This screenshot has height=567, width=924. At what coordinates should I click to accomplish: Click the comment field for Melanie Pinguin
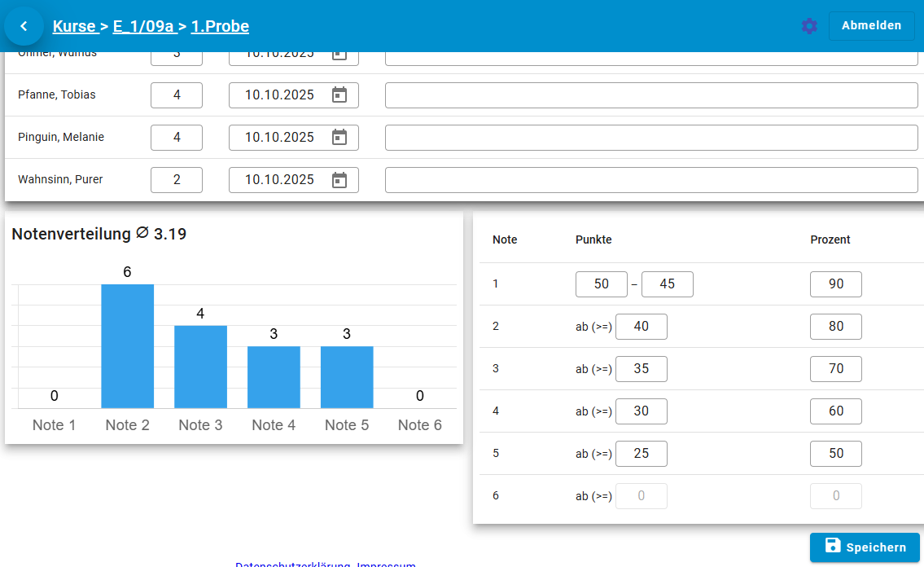pos(651,138)
